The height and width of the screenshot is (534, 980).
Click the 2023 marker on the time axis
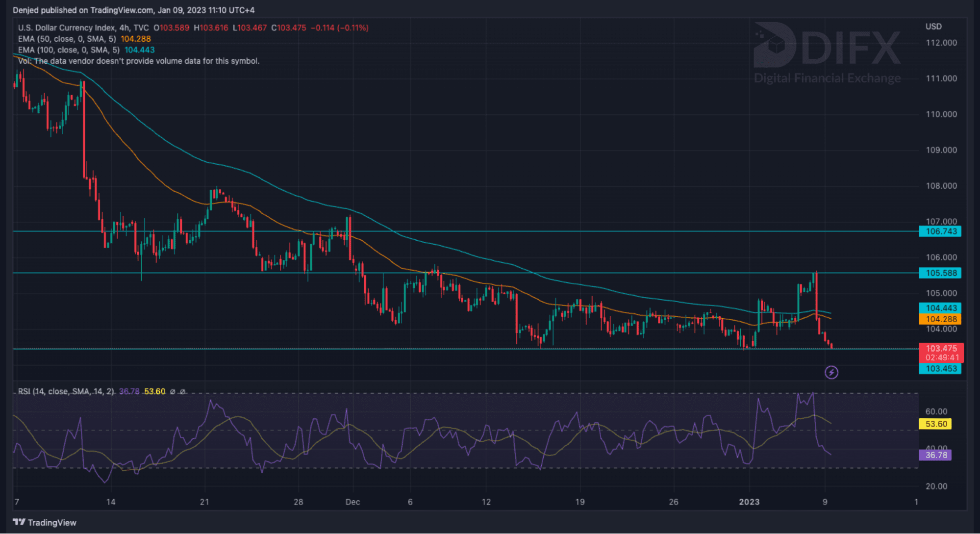click(x=749, y=502)
